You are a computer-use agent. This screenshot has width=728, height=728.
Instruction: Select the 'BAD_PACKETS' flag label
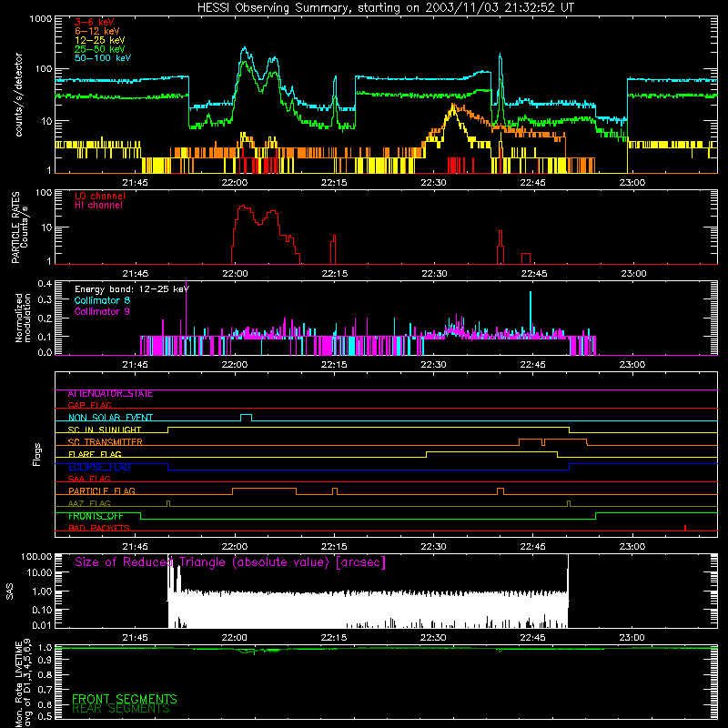pyautogui.click(x=99, y=528)
